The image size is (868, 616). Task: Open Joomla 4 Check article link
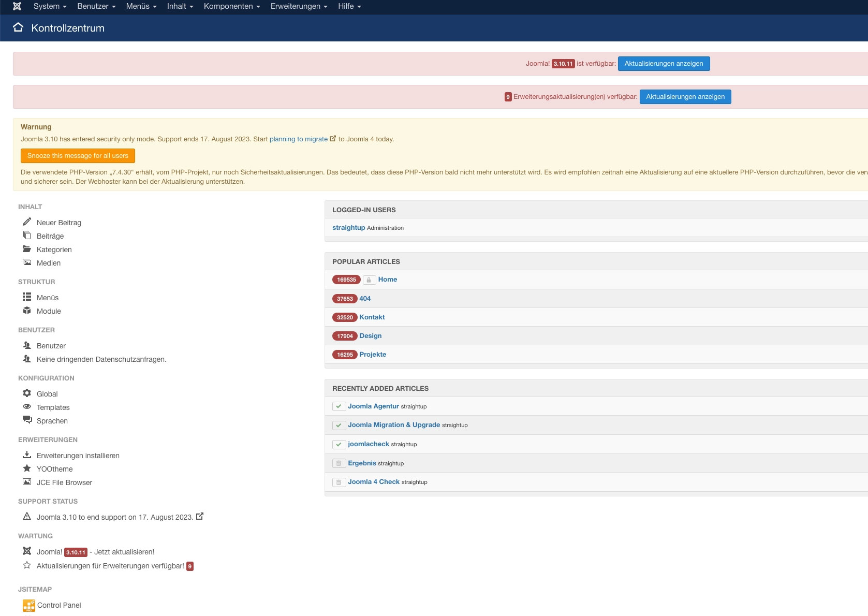click(x=374, y=481)
